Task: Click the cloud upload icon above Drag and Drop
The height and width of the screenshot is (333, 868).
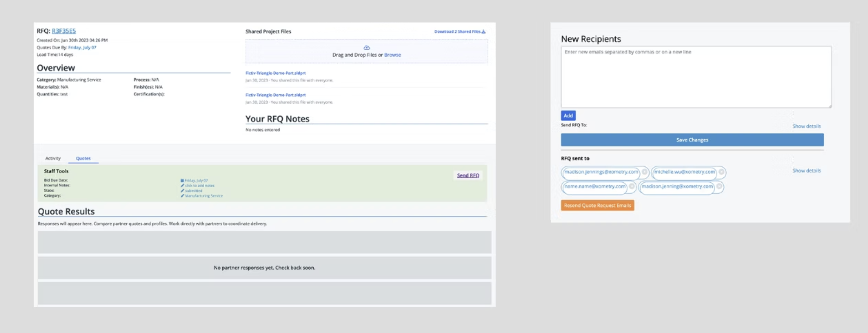Action: 366,47
